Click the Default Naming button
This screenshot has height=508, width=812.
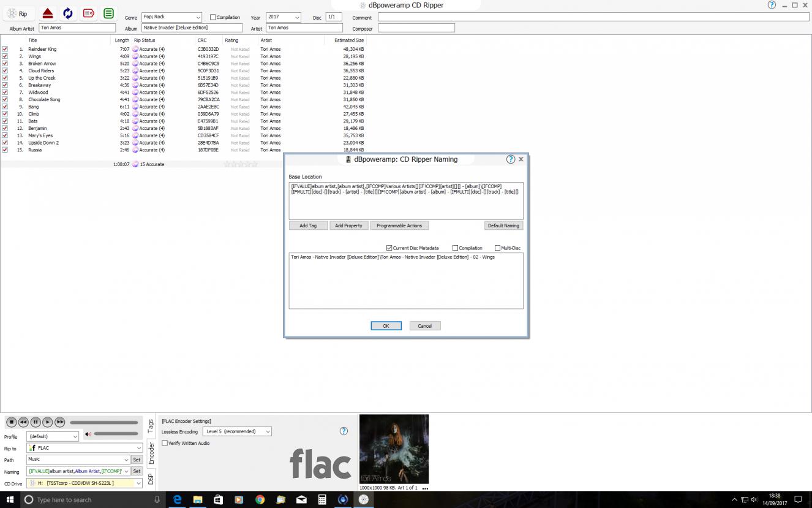point(503,226)
